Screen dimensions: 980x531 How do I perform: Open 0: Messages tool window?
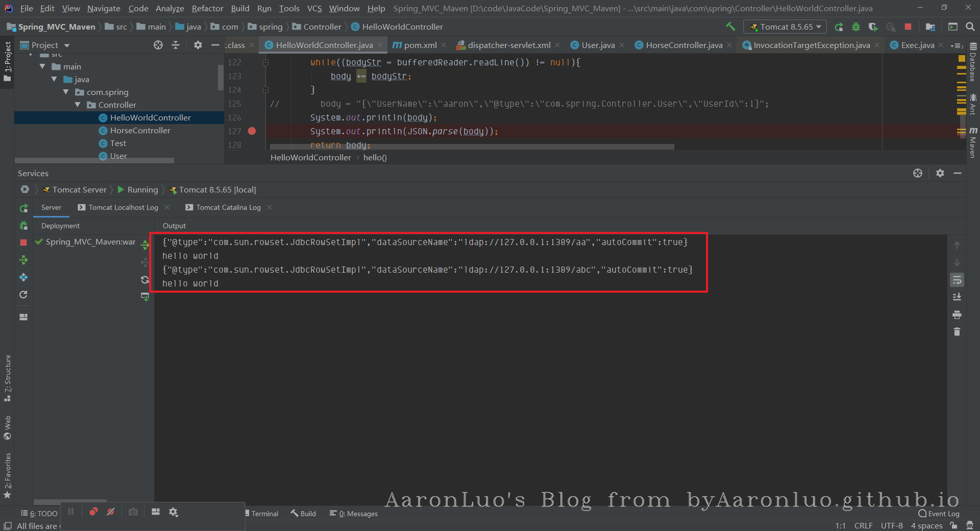(x=354, y=514)
